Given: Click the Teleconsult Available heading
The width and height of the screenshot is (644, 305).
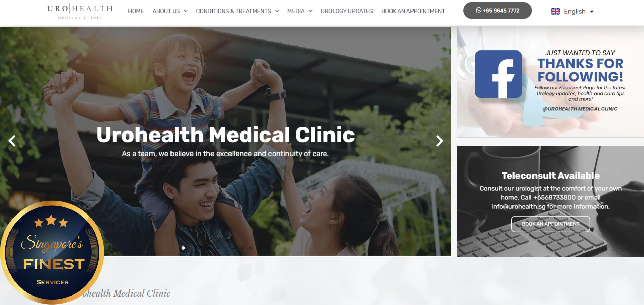Looking at the screenshot, I should tap(550, 176).
